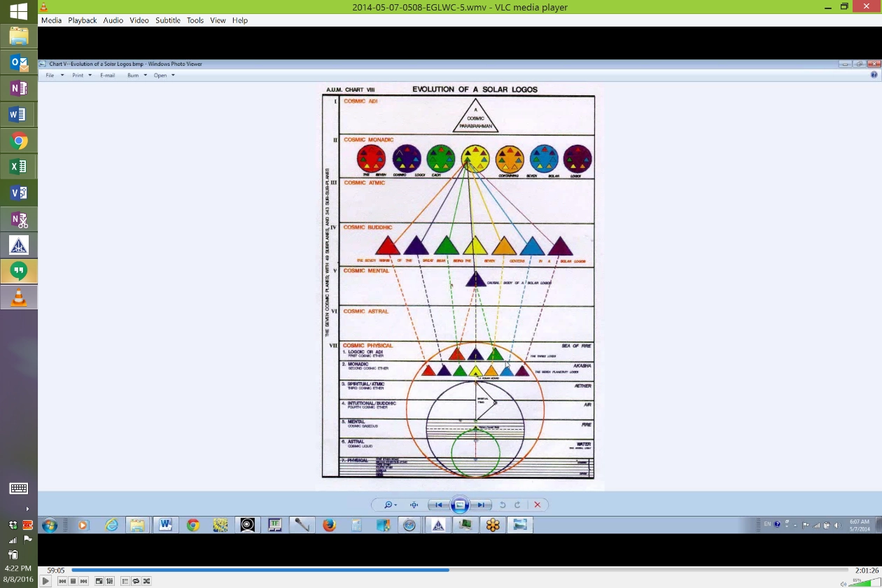Image resolution: width=882 pixels, height=588 pixels.
Task: Launch Excel from the taskbar
Action: tap(19, 167)
